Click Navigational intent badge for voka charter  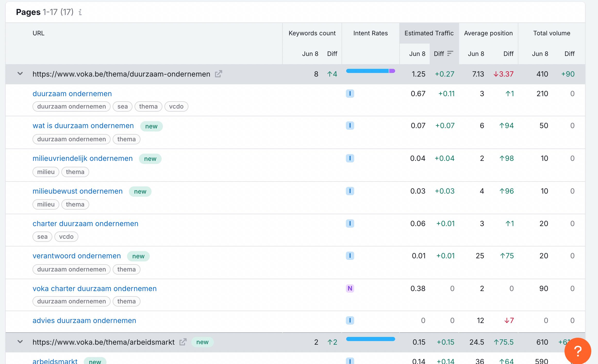coord(350,288)
